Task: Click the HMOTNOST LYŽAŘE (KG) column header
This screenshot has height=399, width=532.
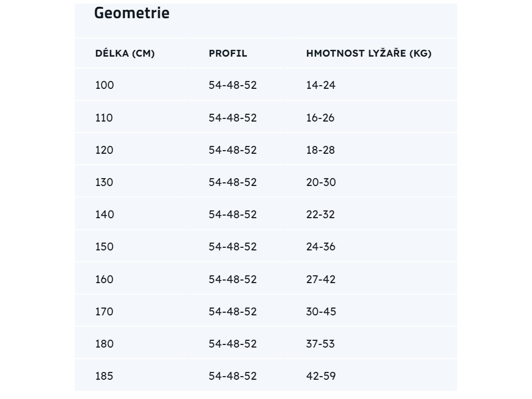Action: pos(368,54)
